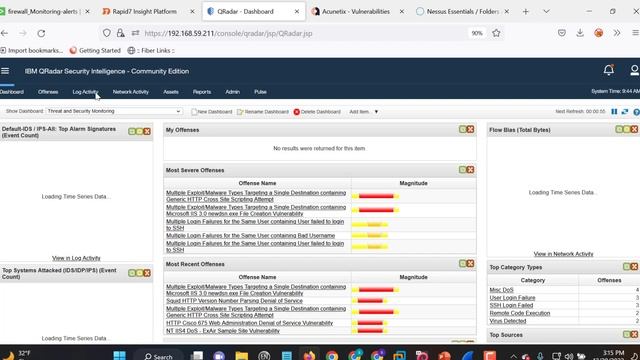Click the Rename Dashboard button
Image resolution: width=640 pixels, height=360 pixels.
(x=262, y=111)
